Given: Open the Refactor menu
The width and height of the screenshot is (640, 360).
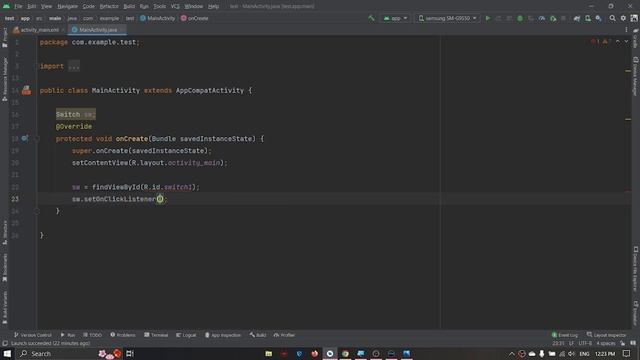Looking at the screenshot, I should tap(109, 7).
